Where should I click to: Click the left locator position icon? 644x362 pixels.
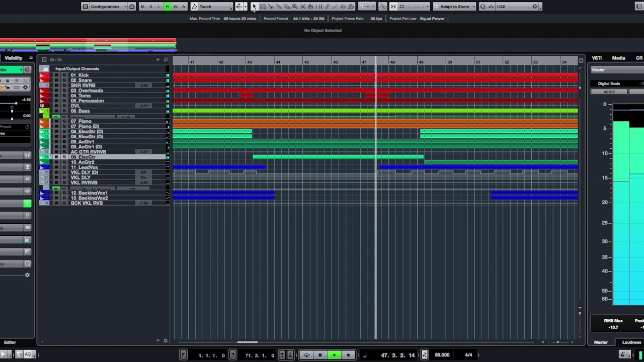click(x=183, y=355)
